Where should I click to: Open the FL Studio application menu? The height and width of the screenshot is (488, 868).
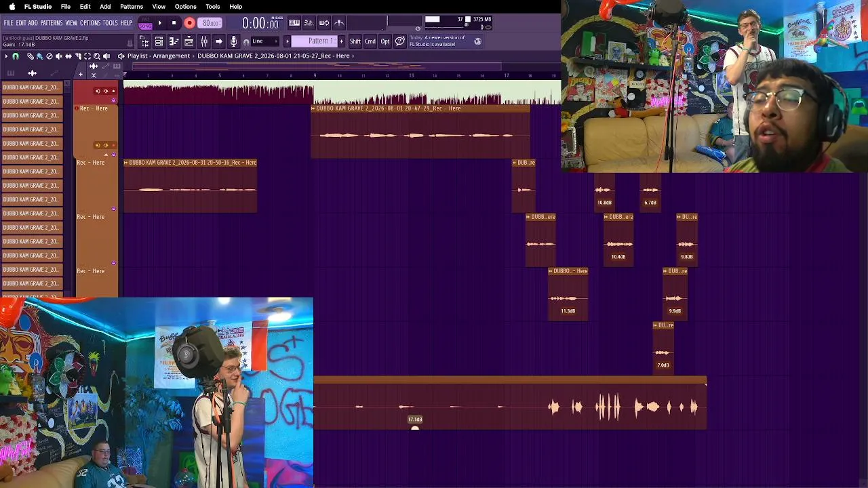tap(38, 7)
